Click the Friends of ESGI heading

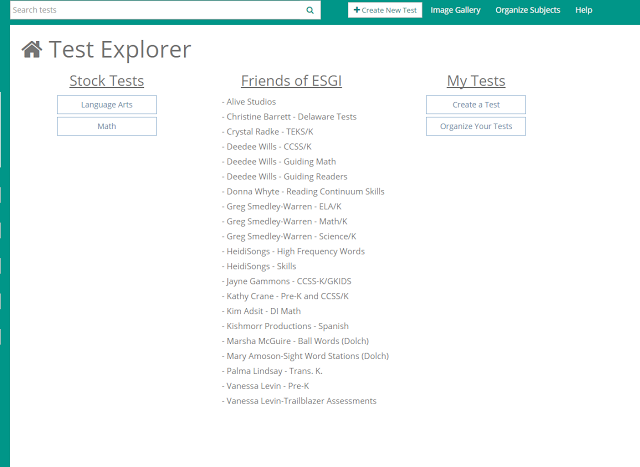(x=291, y=81)
